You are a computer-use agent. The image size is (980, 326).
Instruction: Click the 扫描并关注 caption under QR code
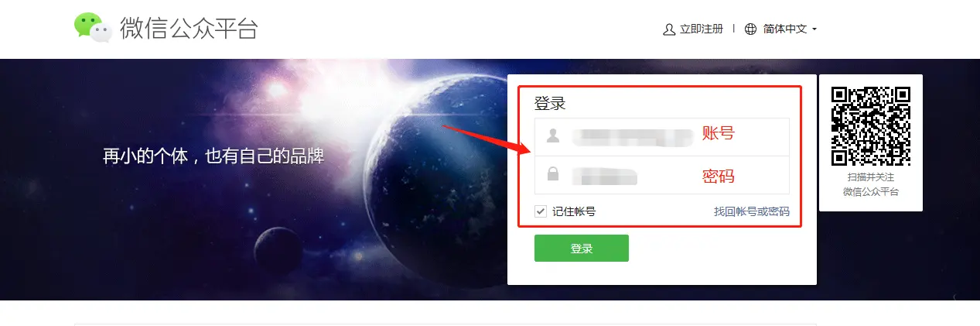(871, 177)
